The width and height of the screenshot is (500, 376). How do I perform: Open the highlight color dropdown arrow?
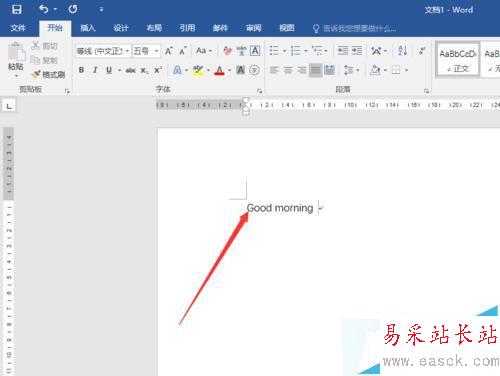coord(208,70)
